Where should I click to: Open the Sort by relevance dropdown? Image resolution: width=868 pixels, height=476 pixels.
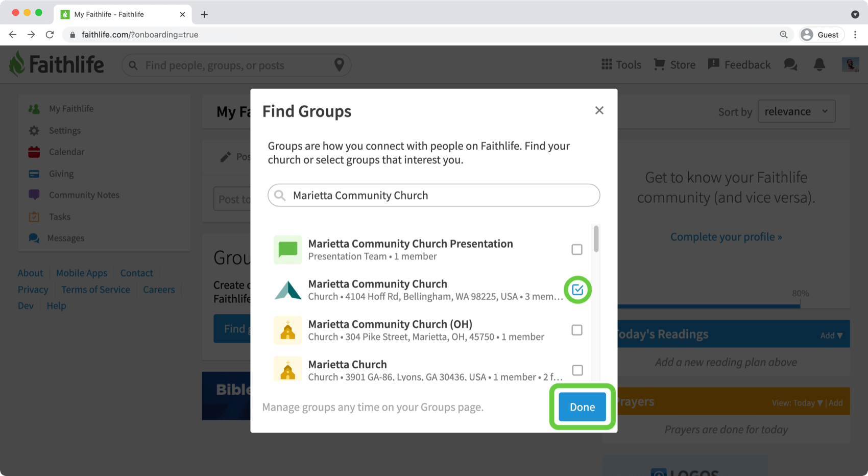click(x=797, y=111)
